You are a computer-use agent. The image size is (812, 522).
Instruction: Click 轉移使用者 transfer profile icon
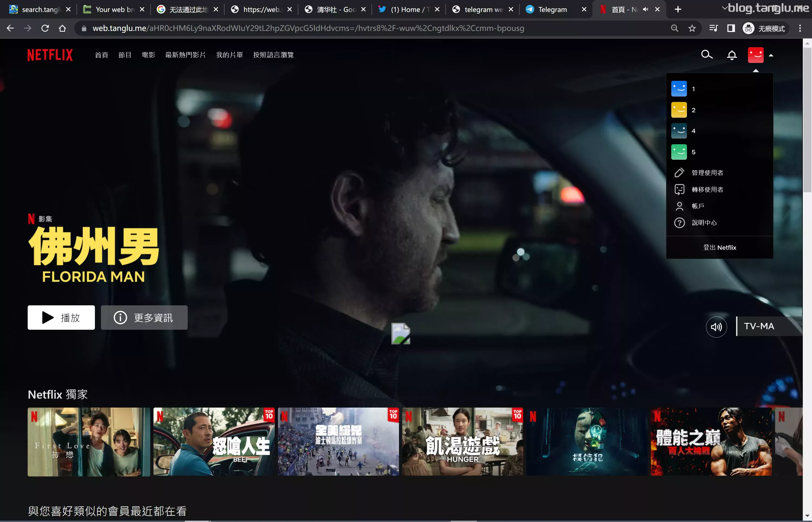coord(679,189)
